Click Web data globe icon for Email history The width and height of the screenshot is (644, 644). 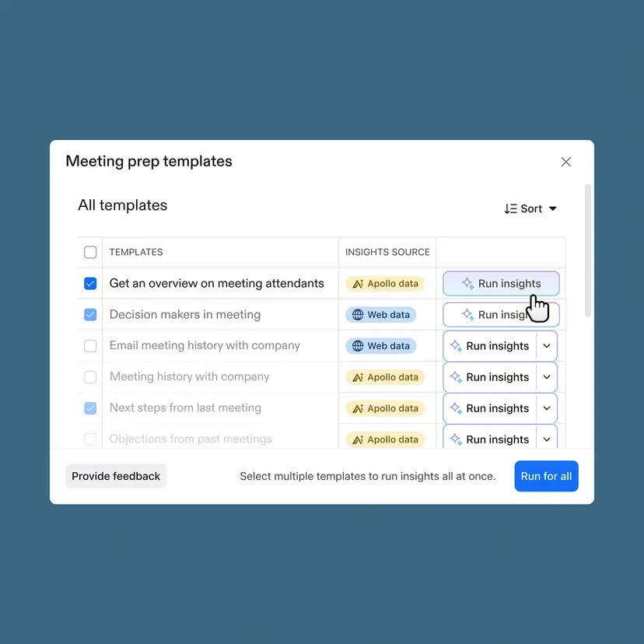[358, 346]
